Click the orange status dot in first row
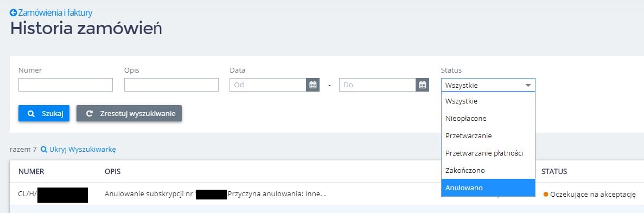This screenshot has height=213, width=644. pyautogui.click(x=546, y=194)
